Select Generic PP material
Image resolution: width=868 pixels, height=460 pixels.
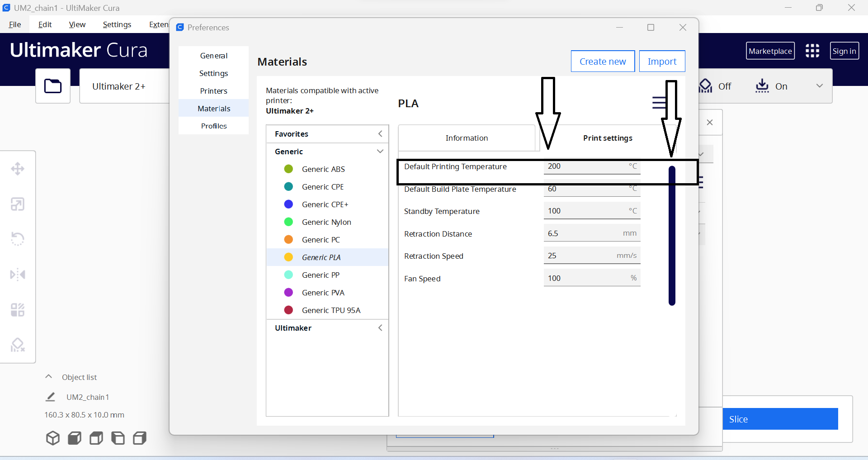pyautogui.click(x=327, y=275)
